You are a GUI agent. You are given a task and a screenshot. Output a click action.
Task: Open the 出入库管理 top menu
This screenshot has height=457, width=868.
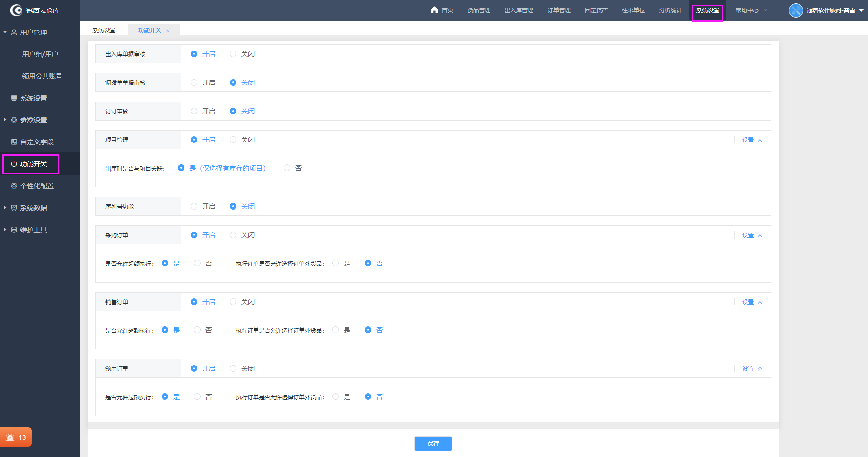click(x=519, y=10)
